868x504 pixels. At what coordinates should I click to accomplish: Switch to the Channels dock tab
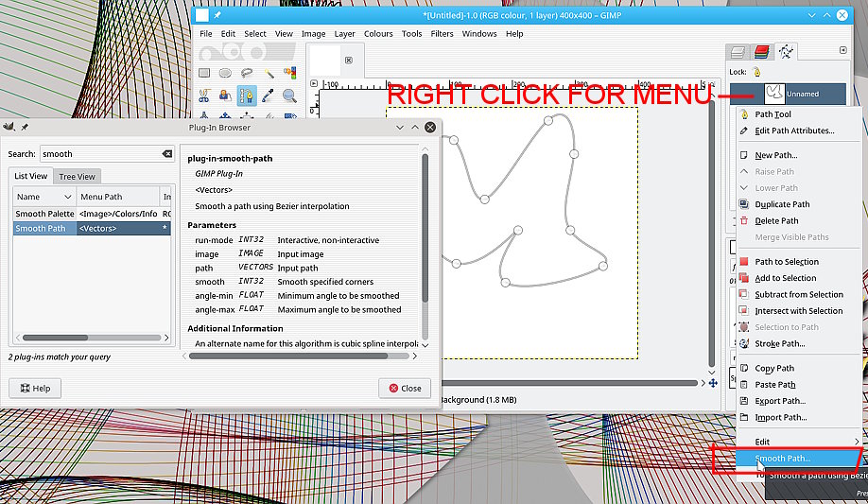coord(762,51)
